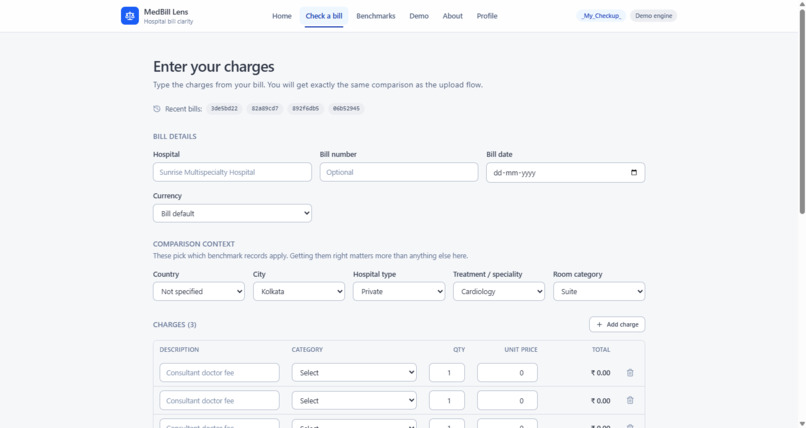Click the Add charge button
Viewport: 806px width, 428px height.
(x=617, y=325)
